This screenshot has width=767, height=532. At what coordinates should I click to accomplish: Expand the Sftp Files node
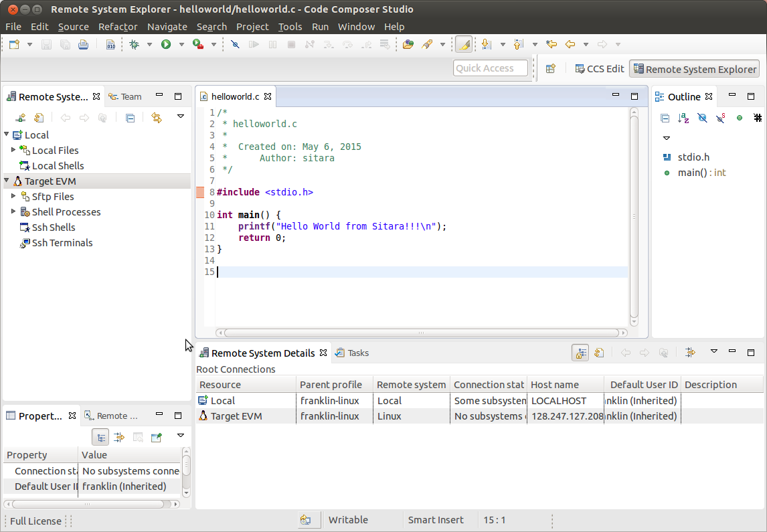click(x=13, y=195)
